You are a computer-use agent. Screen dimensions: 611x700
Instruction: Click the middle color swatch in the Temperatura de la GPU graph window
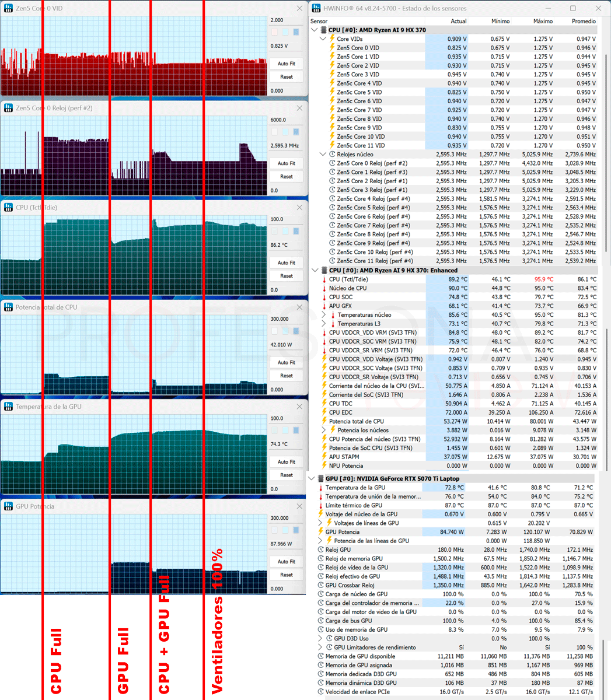pos(285,431)
